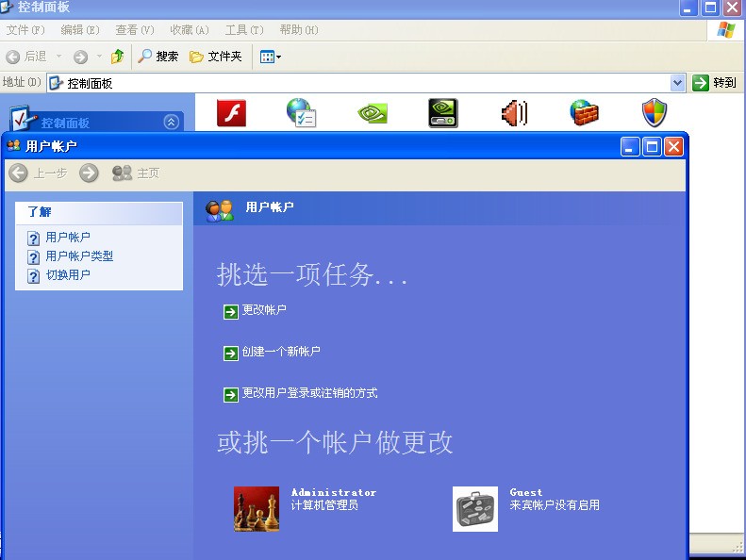Screen dimensions: 746x560
Task: Open the 查看(V) menu
Action: tap(134, 30)
